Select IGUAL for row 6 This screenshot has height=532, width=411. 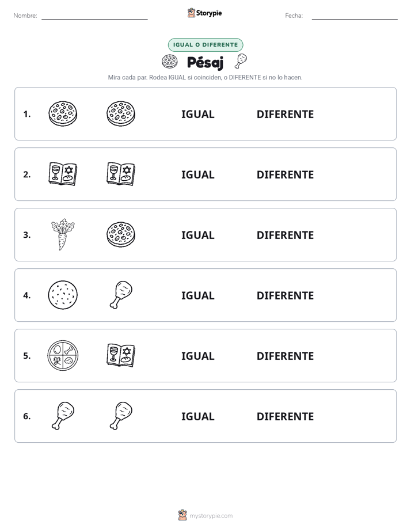tap(197, 416)
